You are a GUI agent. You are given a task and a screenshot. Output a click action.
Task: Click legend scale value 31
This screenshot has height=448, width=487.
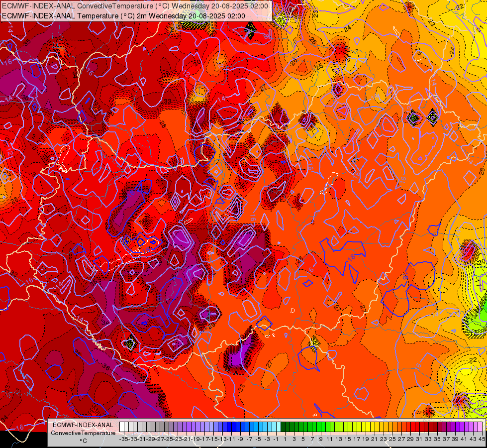click(419, 439)
